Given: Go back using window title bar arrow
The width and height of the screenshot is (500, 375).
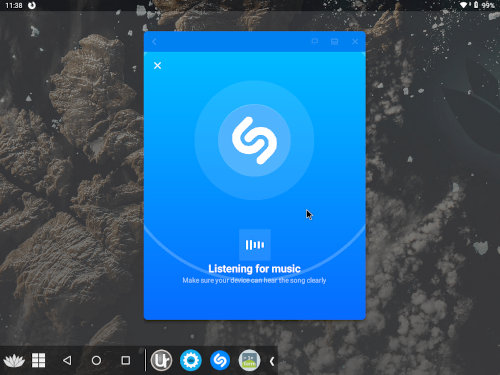Looking at the screenshot, I should click(x=154, y=42).
